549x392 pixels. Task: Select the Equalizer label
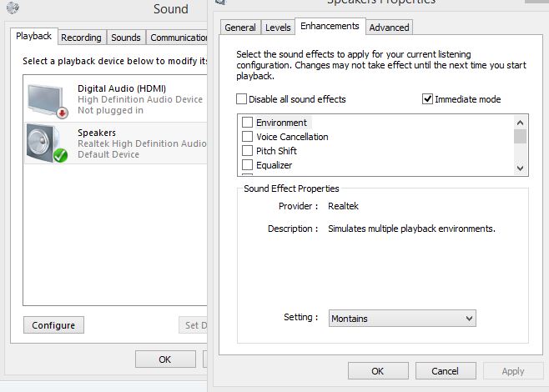pos(274,165)
